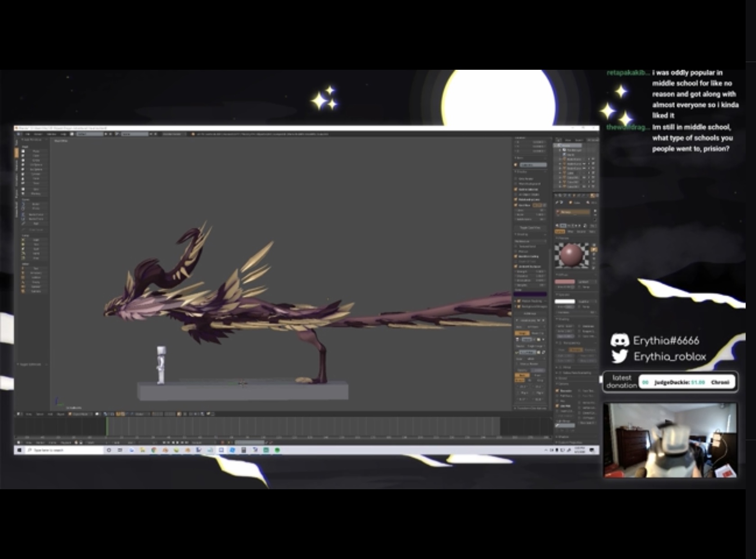Disable the Backface Culling checkbox

516,256
